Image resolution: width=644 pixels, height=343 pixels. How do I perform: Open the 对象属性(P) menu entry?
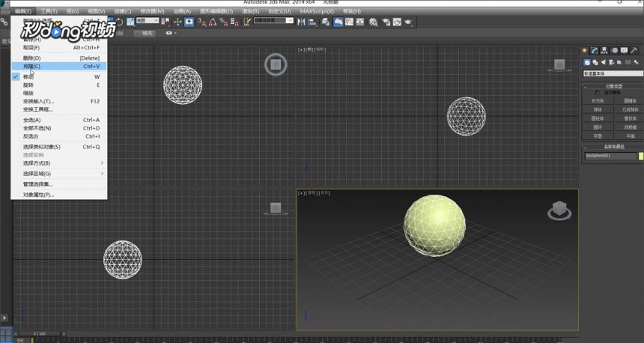pyautogui.click(x=59, y=195)
